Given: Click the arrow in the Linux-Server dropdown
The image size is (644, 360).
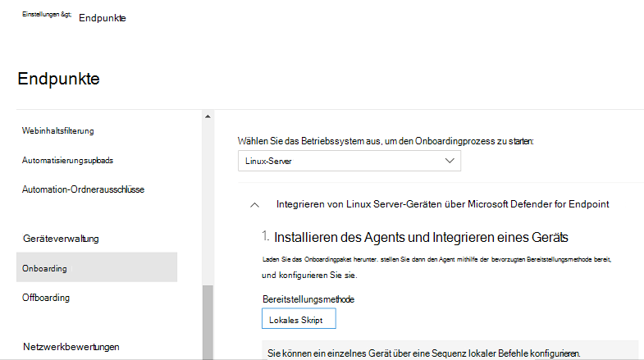Looking at the screenshot, I should pos(449,161).
